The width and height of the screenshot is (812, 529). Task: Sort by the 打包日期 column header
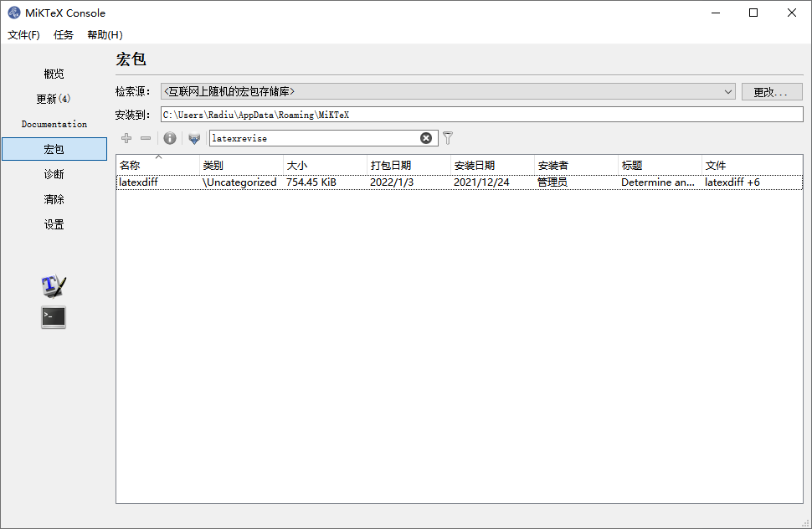[409, 165]
